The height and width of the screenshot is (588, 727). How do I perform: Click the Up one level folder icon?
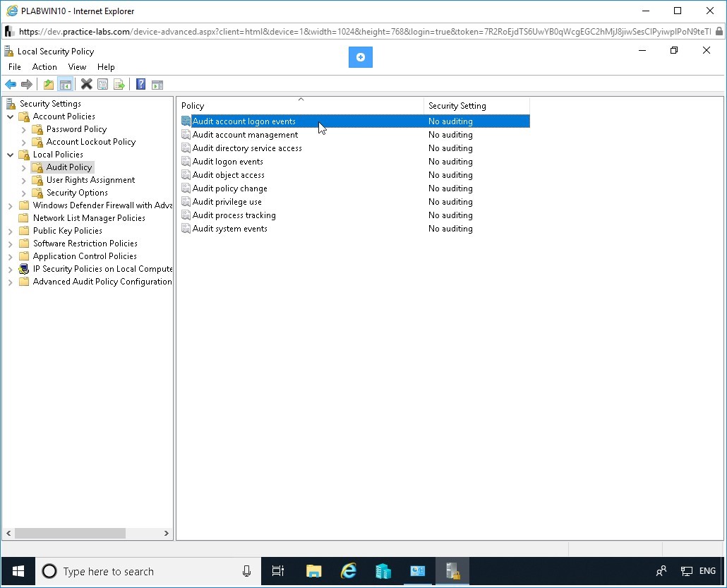coord(48,85)
